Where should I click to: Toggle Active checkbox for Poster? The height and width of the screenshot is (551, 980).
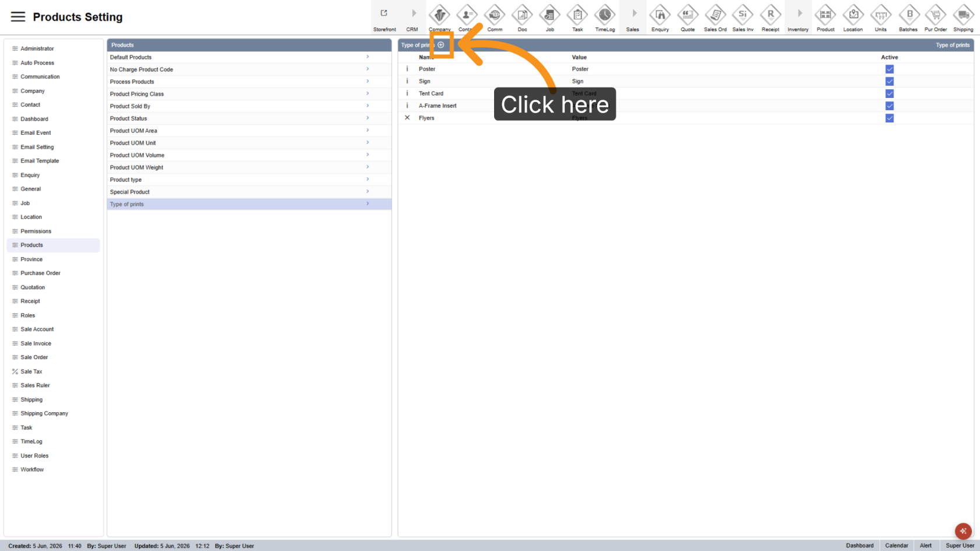pos(890,69)
